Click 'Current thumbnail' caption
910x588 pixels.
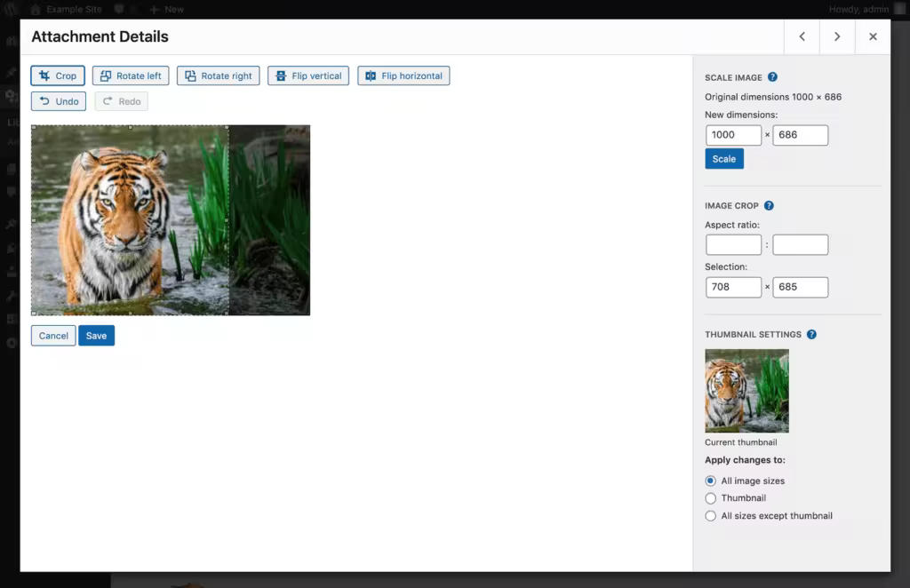coord(740,442)
